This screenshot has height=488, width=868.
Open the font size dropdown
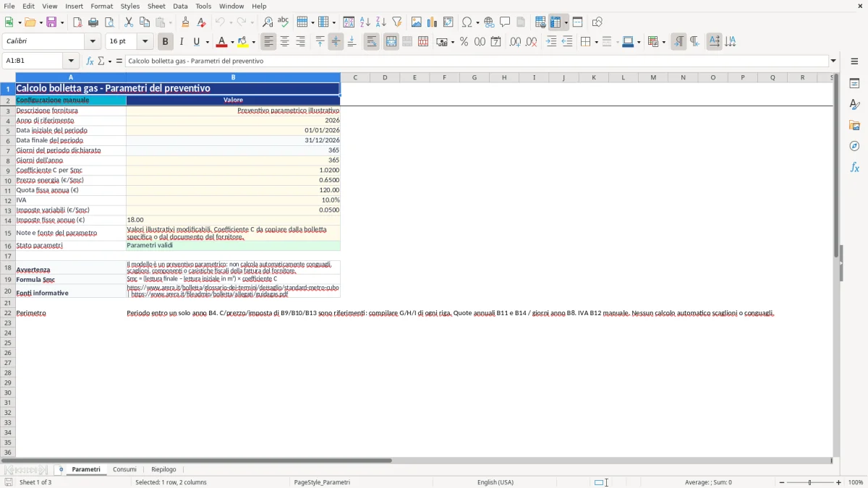tap(145, 42)
